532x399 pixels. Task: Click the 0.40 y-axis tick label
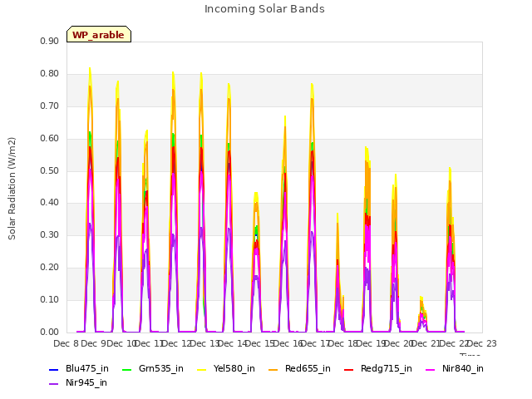(x=50, y=203)
